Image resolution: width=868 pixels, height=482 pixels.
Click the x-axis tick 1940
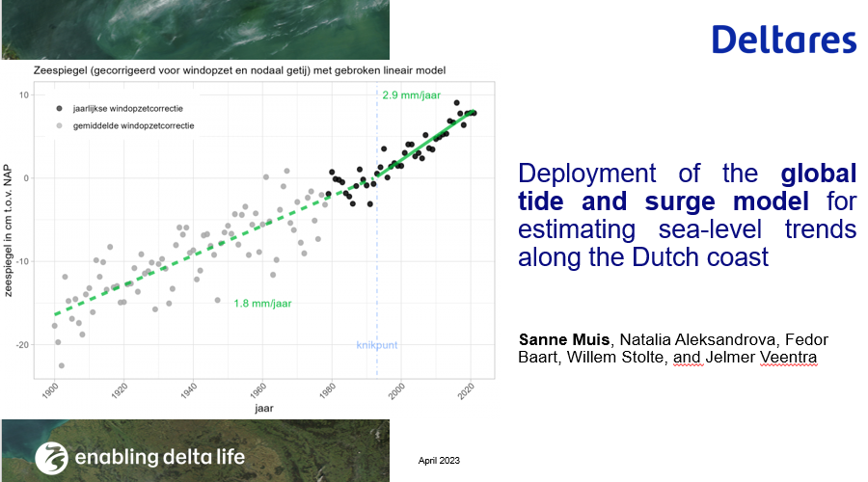(189, 390)
